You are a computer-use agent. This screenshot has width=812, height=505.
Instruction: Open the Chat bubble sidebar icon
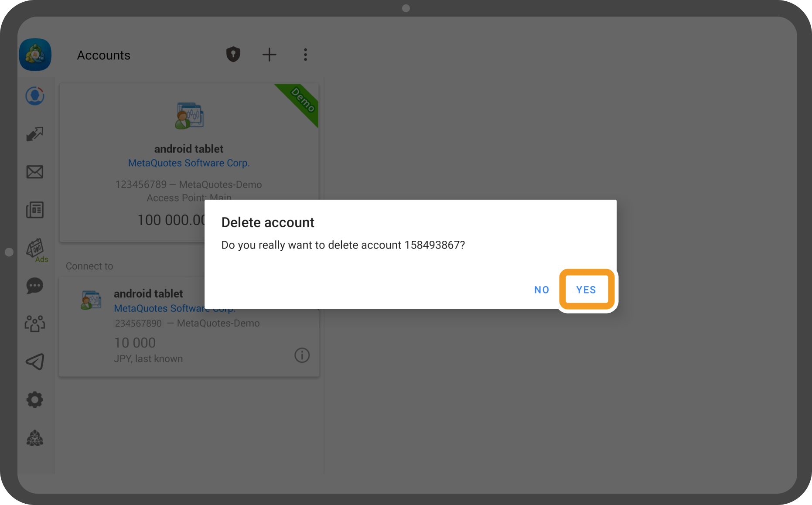[x=35, y=286]
